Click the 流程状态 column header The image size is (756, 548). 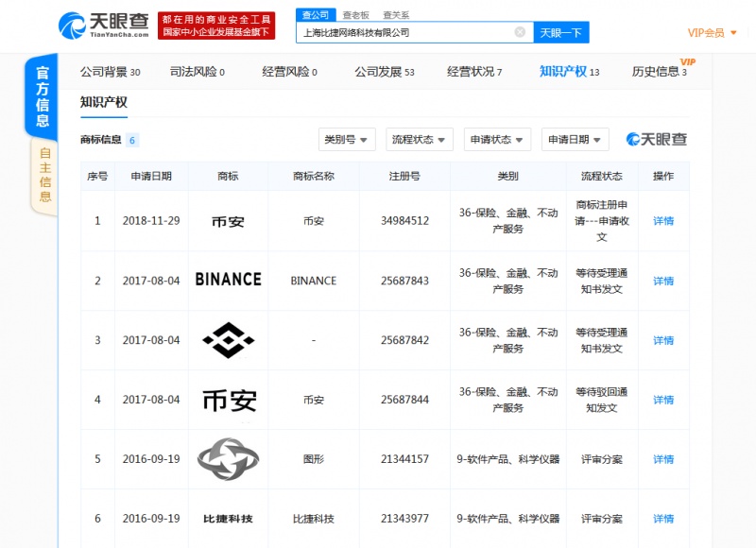coord(602,176)
